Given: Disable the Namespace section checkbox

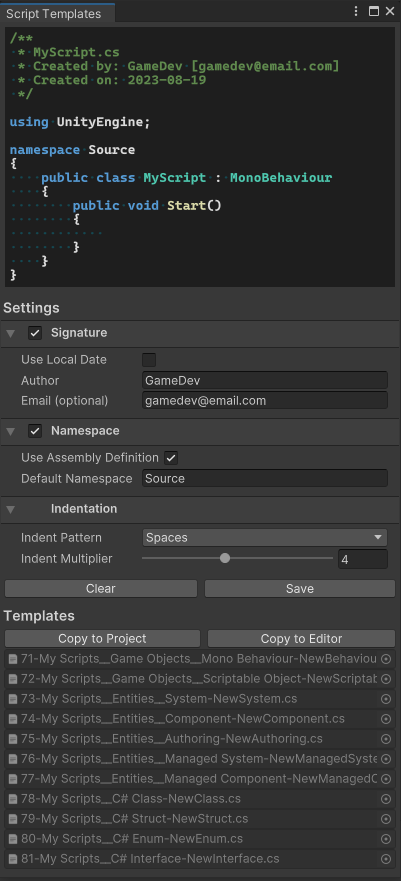Looking at the screenshot, I should 35,431.
